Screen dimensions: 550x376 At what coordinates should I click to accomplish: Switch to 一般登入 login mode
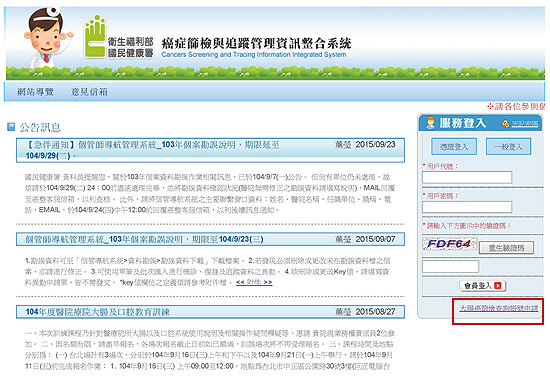tap(508, 147)
